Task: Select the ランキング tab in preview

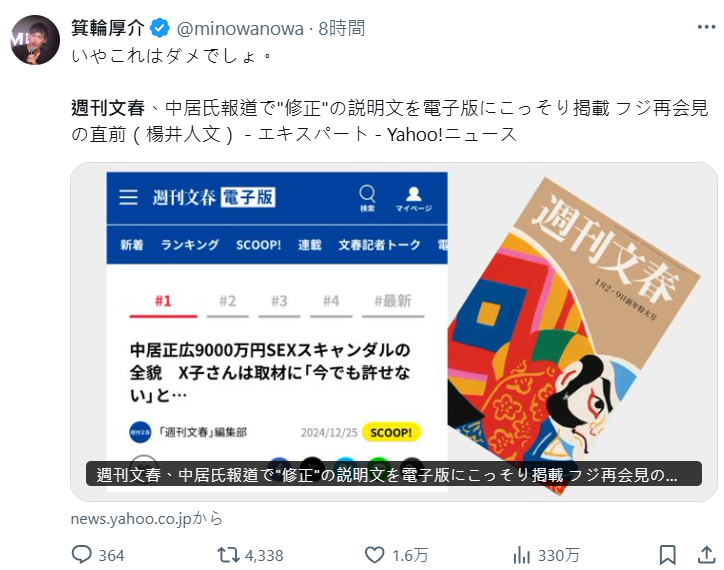Action: (x=190, y=244)
